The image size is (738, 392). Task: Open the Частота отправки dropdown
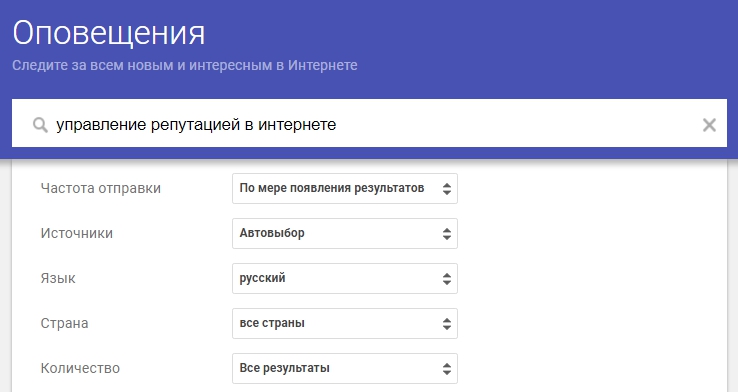(345, 188)
